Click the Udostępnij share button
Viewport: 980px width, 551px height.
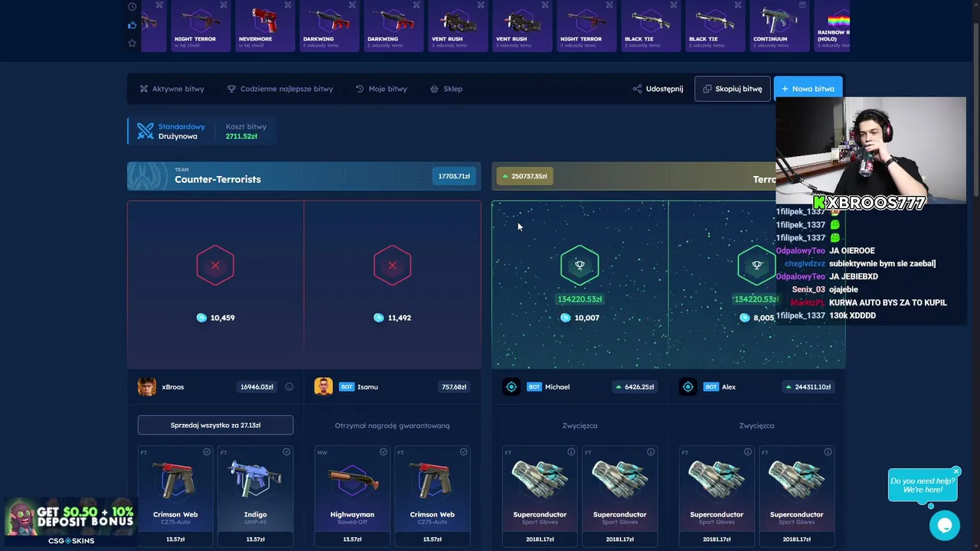click(658, 89)
